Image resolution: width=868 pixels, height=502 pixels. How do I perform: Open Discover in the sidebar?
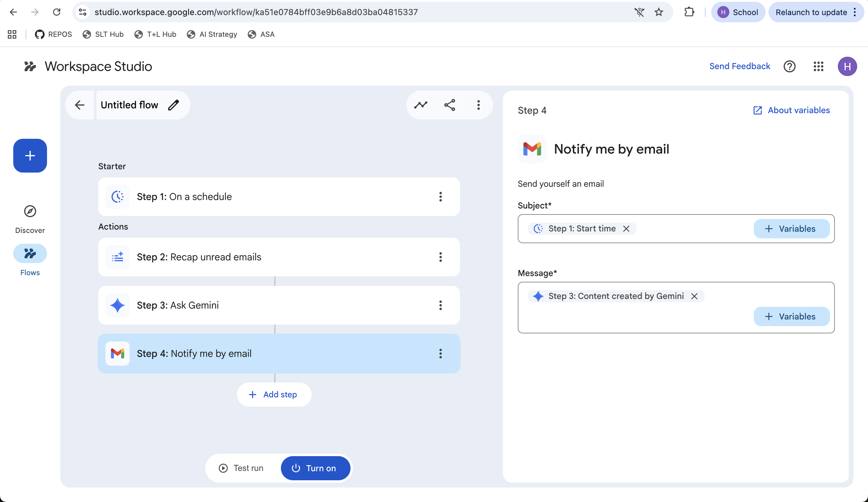click(x=30, y=219)
